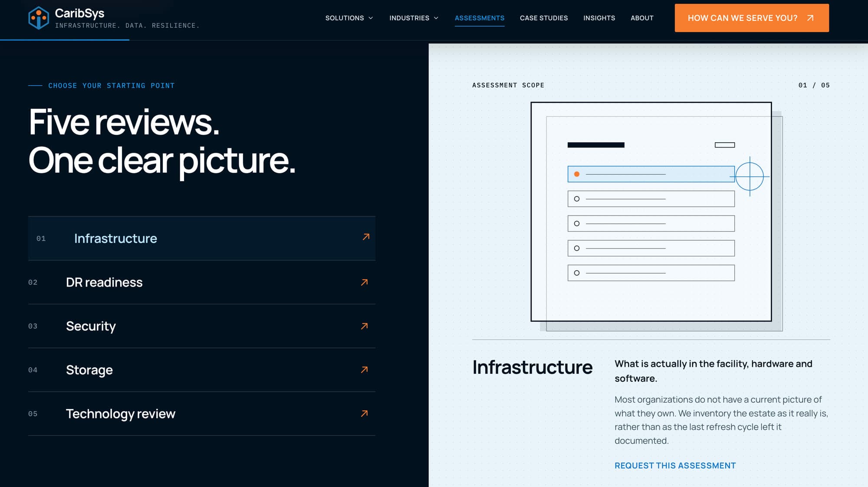
Task: Click the large Infrastructure heading in detail panel
Action: click(533, 367)
